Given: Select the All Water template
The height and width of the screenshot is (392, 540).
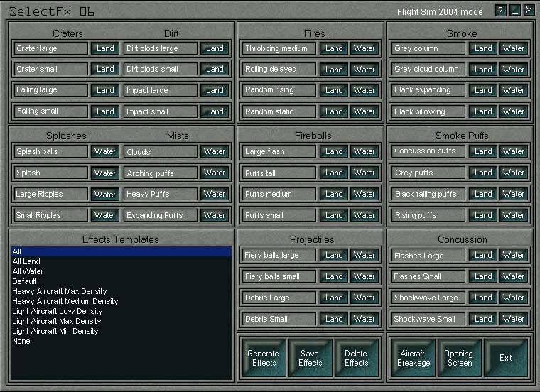Looking at the screenshot, I should [121, 271].
